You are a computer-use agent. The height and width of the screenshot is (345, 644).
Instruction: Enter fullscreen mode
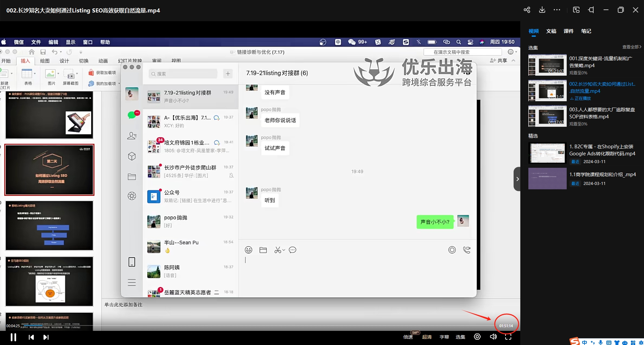pos(508,337)
